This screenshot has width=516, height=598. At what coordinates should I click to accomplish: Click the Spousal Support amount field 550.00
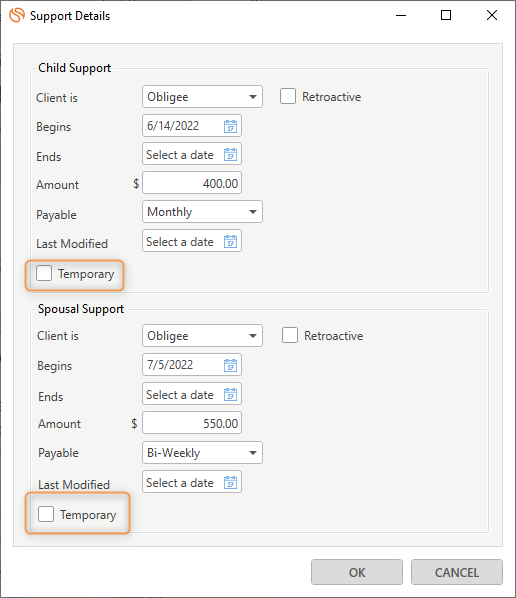(192, 423)
